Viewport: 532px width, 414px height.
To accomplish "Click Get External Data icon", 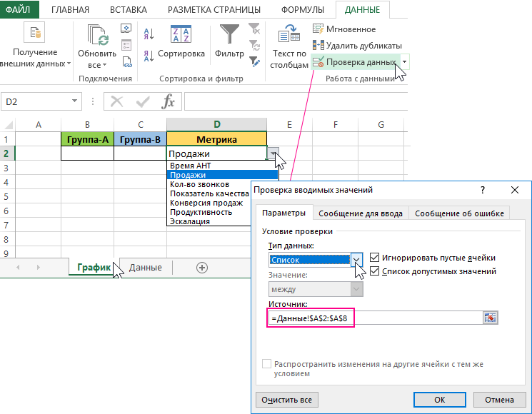I will [x=34, y=34].
